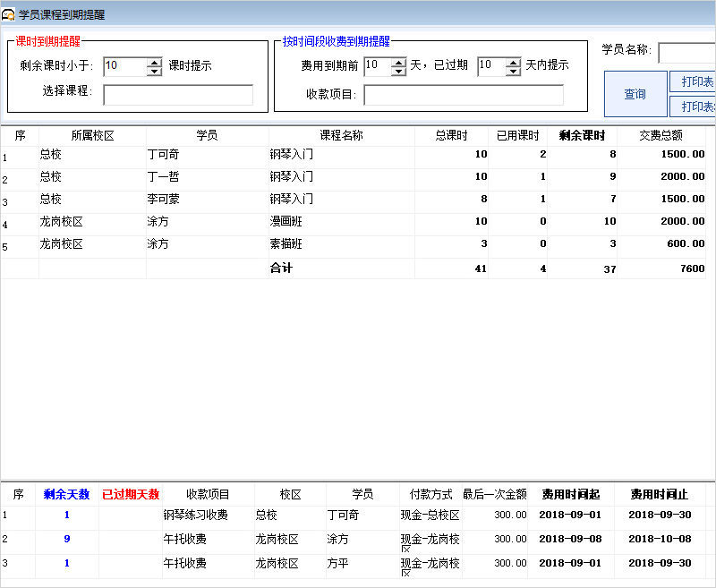The height and width of the screenshot is (588, 716).
Task: Click the 收款项目 input box
Action: 464,95
